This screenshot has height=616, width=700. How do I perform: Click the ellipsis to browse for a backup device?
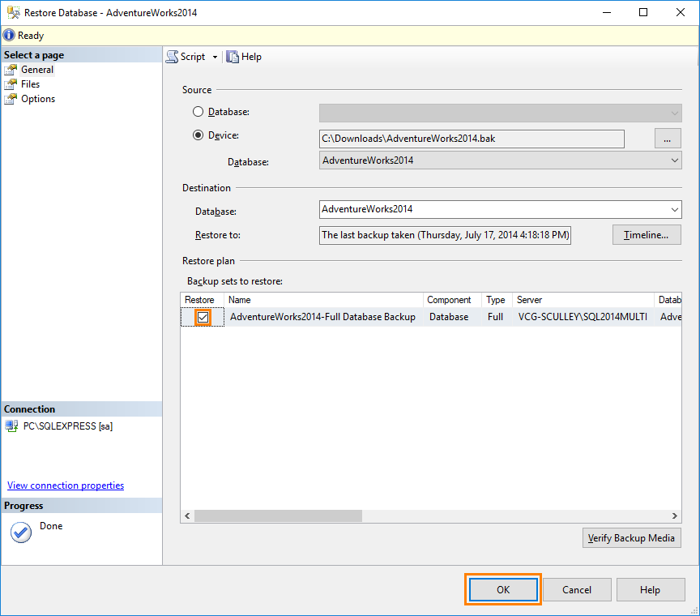tap(667, 138)
